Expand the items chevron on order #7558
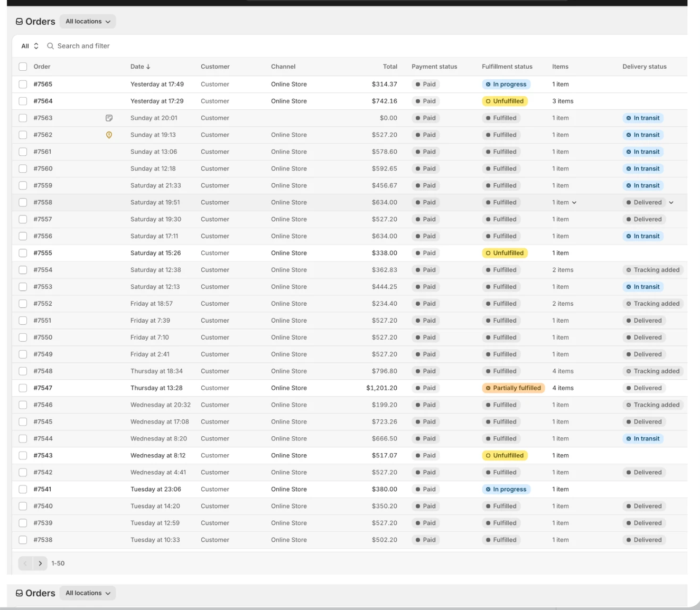This screenshot has width=700, height=610. (x=574, y=203)
